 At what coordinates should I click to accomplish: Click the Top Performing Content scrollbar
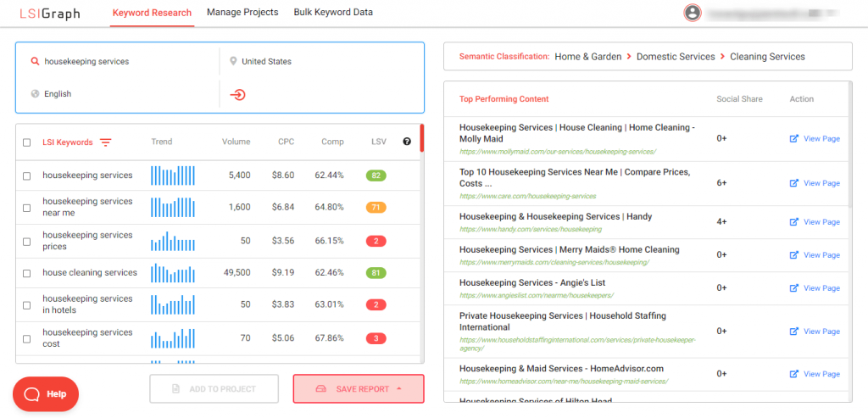click(849, 145)
